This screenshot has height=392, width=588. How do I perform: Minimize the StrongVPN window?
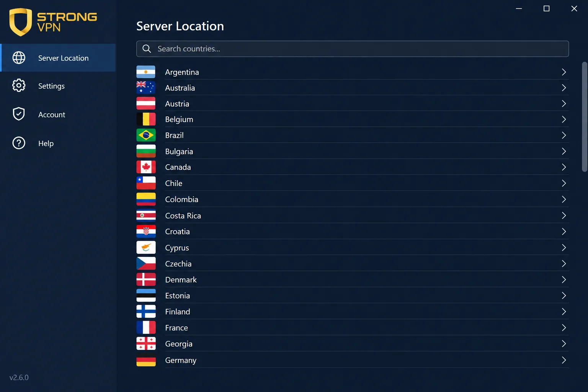519,8
